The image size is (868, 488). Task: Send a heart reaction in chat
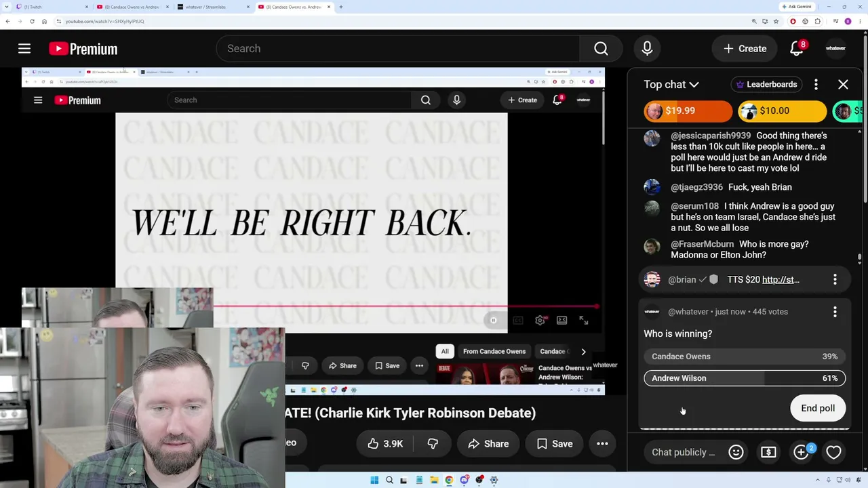[833, 452]
